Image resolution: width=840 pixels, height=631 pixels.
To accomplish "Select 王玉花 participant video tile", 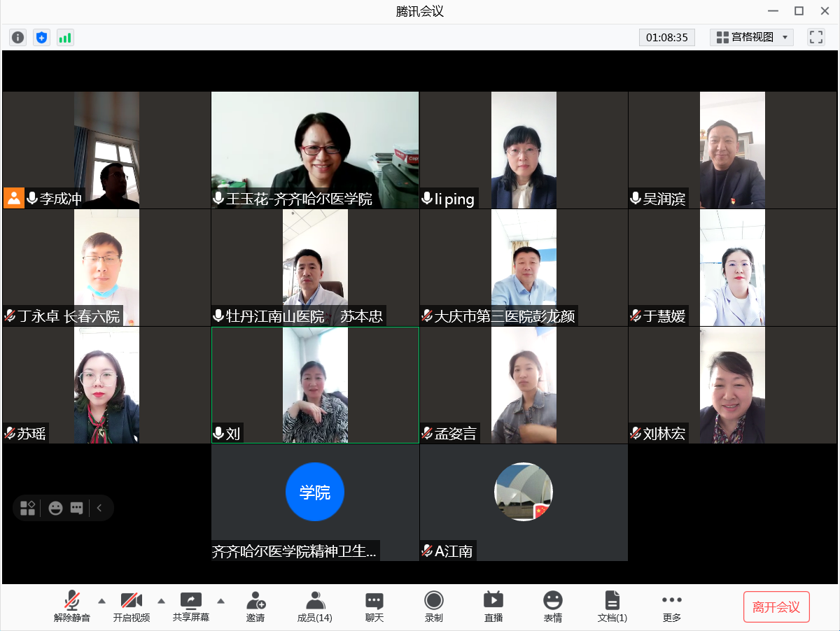I will click(x=315, y=150).
